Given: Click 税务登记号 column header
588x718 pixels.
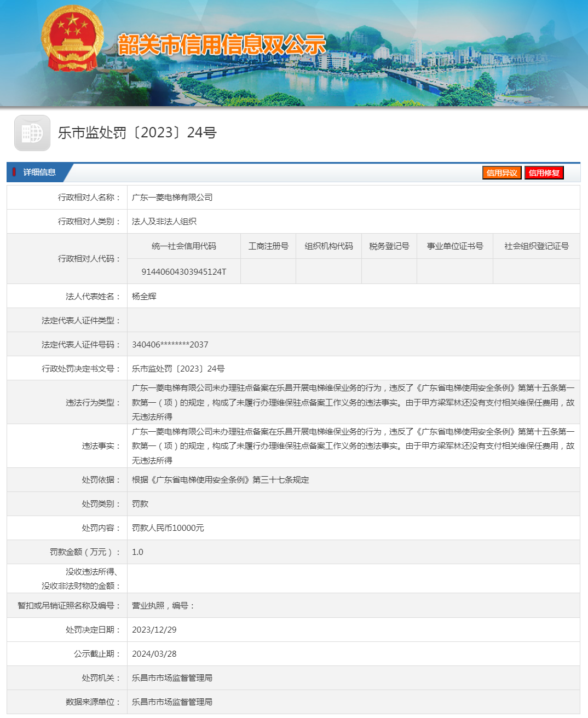Looking at the screenshot, I should click(x=389, y=246).
